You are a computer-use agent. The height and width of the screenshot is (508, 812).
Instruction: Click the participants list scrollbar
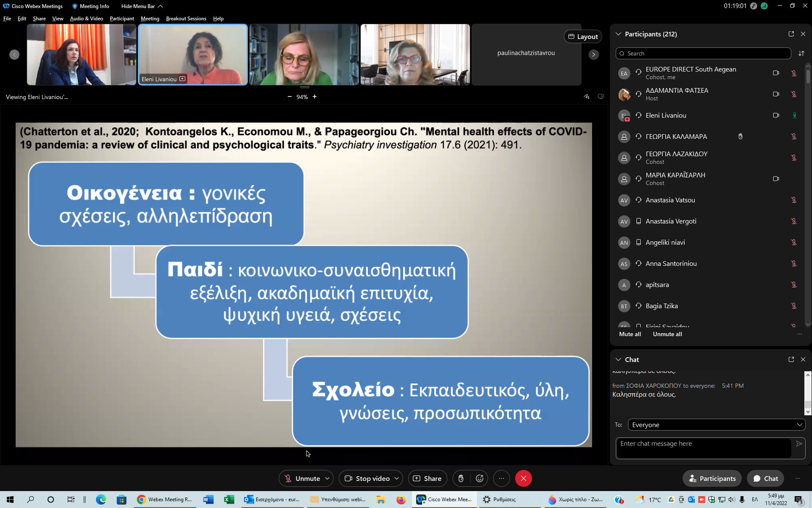pos(808,76)
